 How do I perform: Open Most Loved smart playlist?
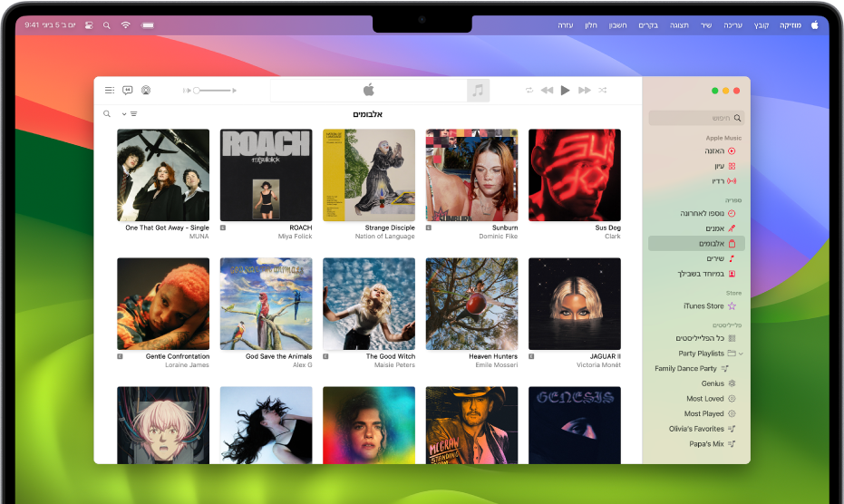click(x=711, y=399)
